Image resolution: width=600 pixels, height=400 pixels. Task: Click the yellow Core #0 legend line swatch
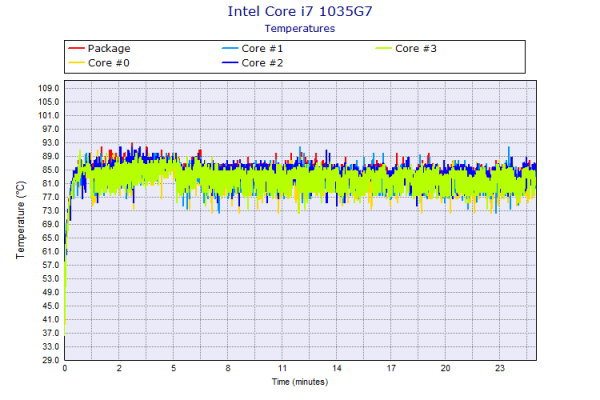tap(76, 63)
